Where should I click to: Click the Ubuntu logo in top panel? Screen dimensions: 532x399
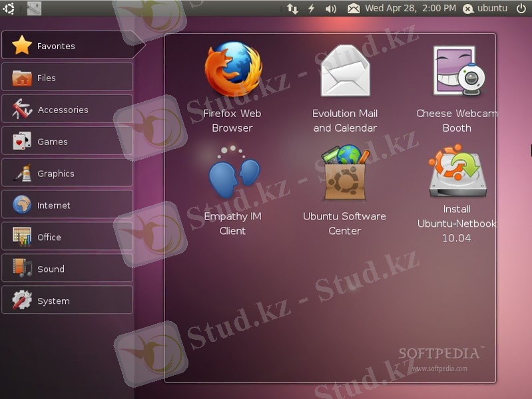coord(9,8)
